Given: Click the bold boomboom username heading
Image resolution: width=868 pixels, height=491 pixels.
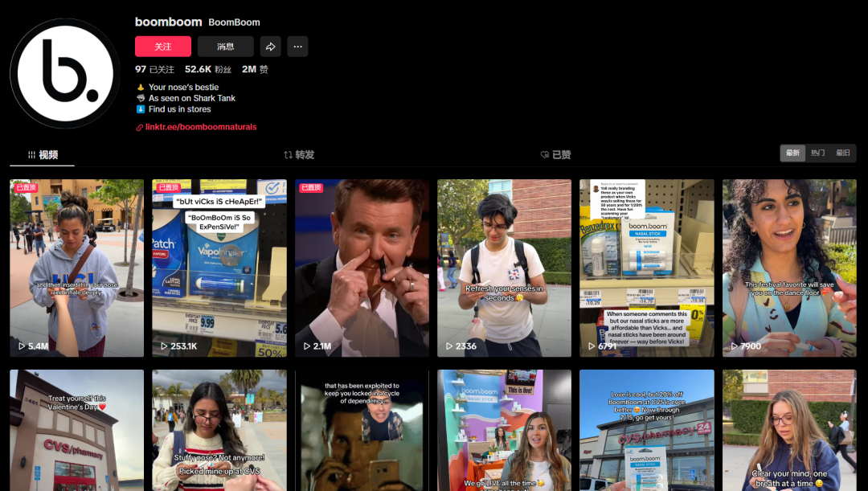Looking at the screenshot, I should point(168,23).
